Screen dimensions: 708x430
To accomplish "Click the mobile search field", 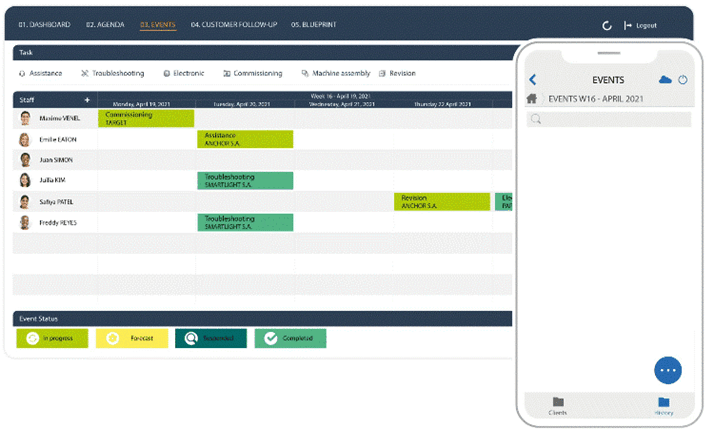I will click(608, 119).
